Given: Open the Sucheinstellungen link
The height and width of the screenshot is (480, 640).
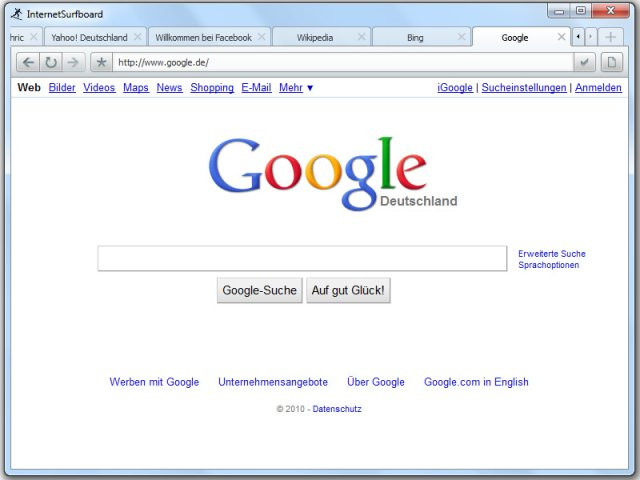Looking at the screenshot, I should coord(524,87).
